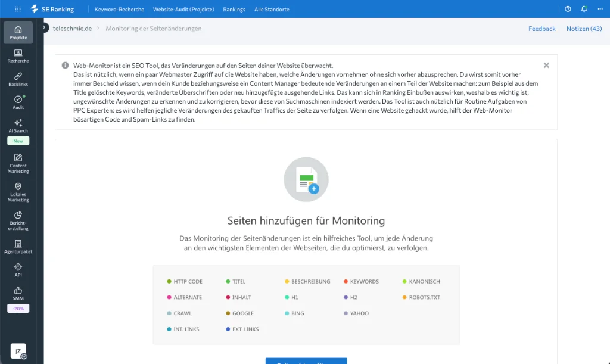
Task: Open Content Marketing in the sidebar
Action: pos(18,163)
